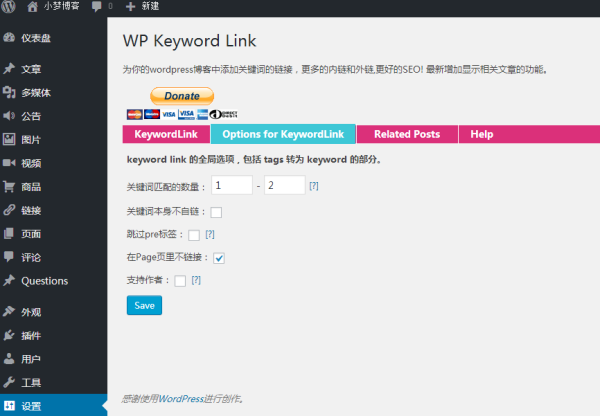Open help [?] link beside 跳过pre标签
The height and width of the screenshot is (416, 600).
[x=210, y=234]
